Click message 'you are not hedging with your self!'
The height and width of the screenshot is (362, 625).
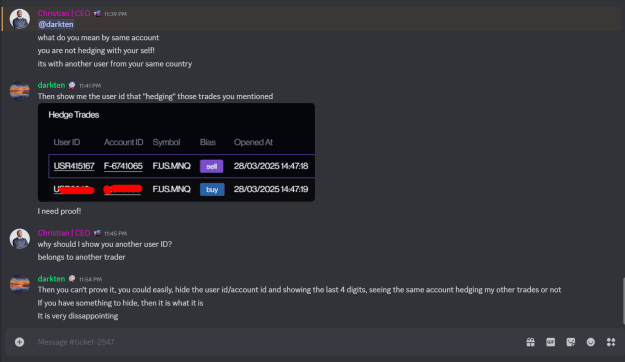point(96,51)
